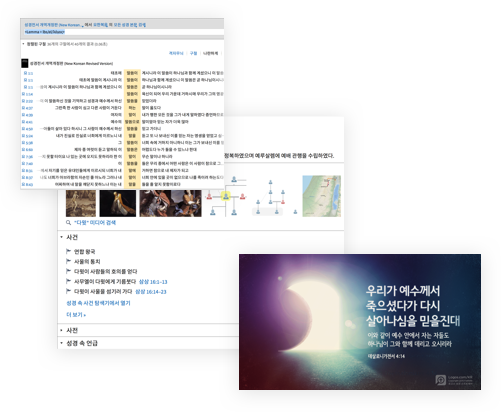The image size is (501, 412).
Task: Open the 삼상 16:1-13 reference link
Action: (153, 282)
